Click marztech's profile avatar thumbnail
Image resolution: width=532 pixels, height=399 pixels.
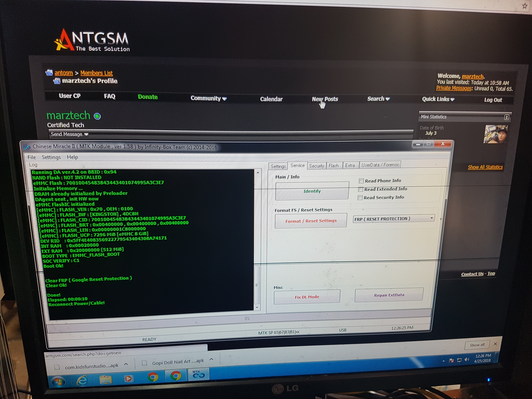coord(496,134)
